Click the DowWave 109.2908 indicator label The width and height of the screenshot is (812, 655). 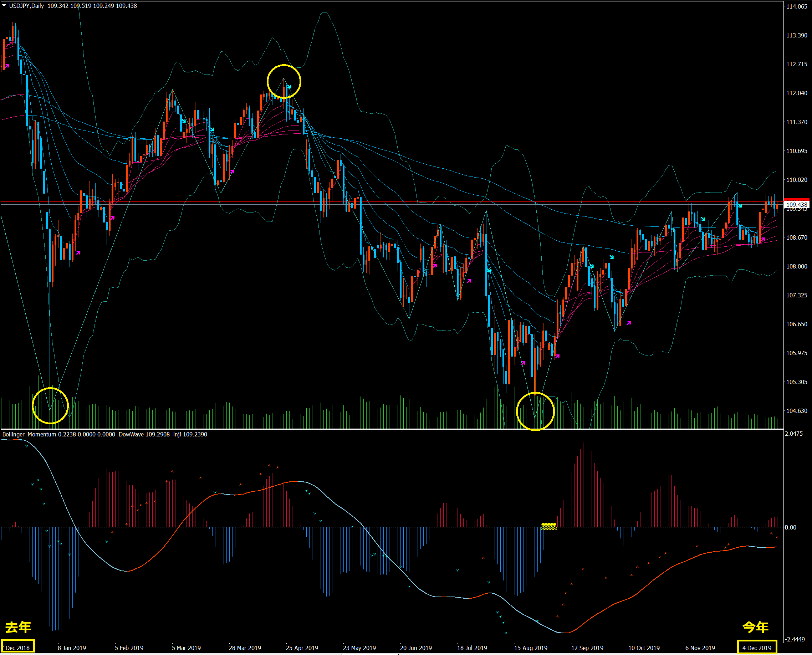click(x=144, y=434)
